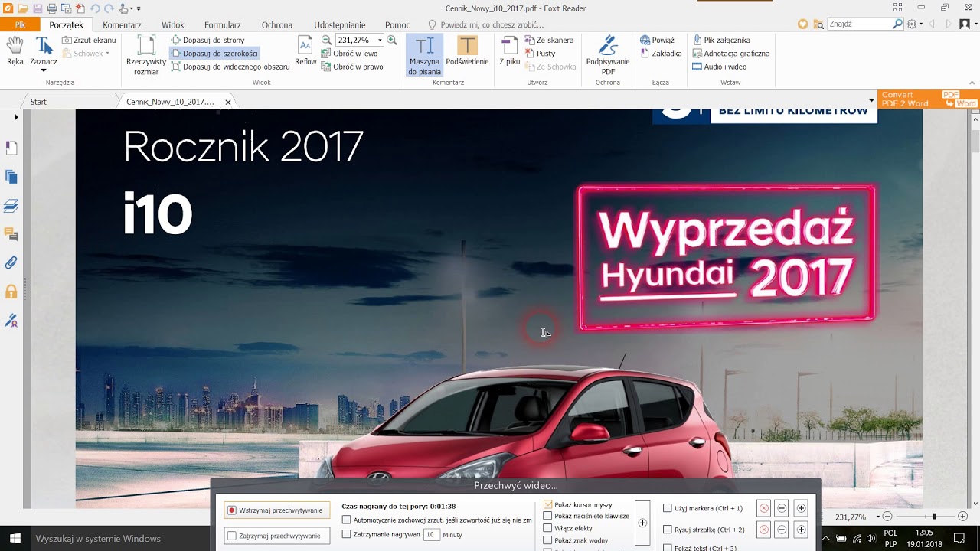Print document from quick access toolbar
980x551 pixels.
coord(52,8)
